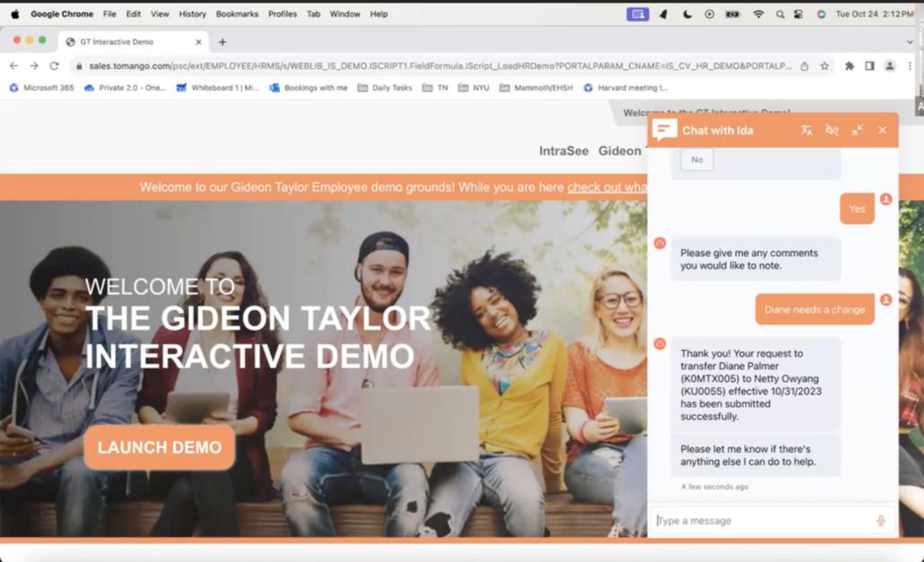Open the History menu
Viewport: 924px width, 562px height.
(x=192, y=13)
